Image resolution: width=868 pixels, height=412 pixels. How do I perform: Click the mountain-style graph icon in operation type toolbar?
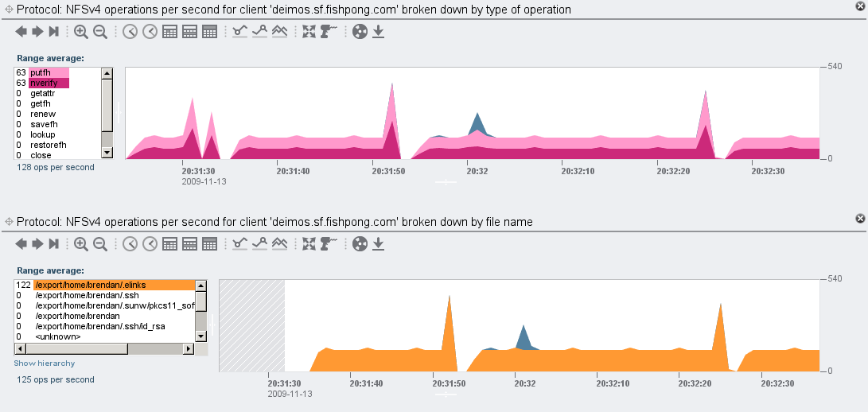[x=279, y=32]
